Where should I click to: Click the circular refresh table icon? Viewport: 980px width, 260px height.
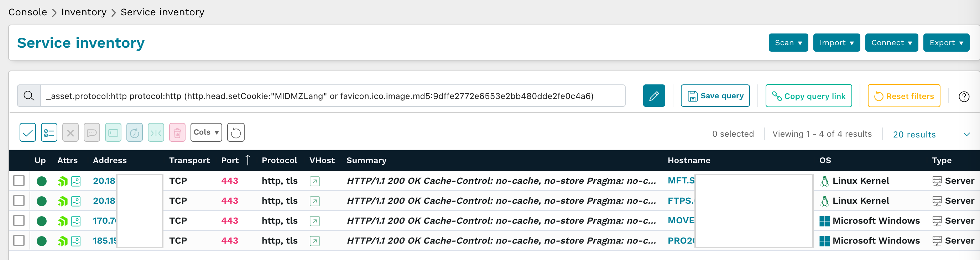pyautogui.click(x=235, y=132)
